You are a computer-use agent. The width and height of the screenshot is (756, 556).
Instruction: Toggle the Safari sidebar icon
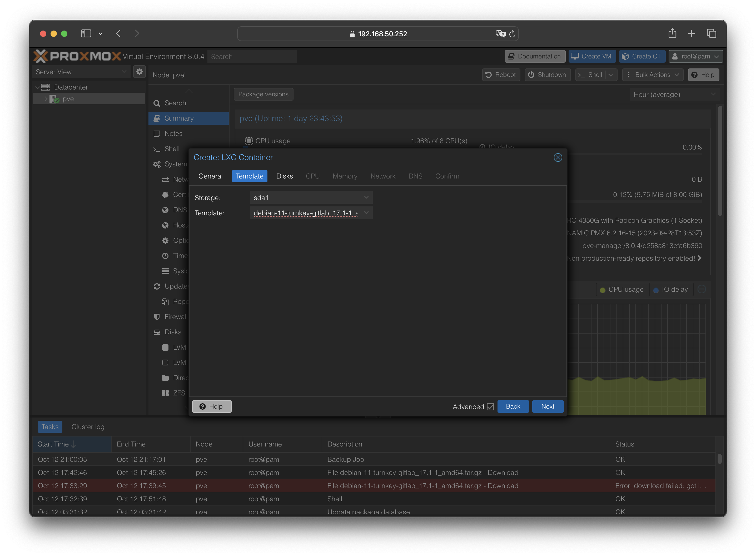[86, 33]
